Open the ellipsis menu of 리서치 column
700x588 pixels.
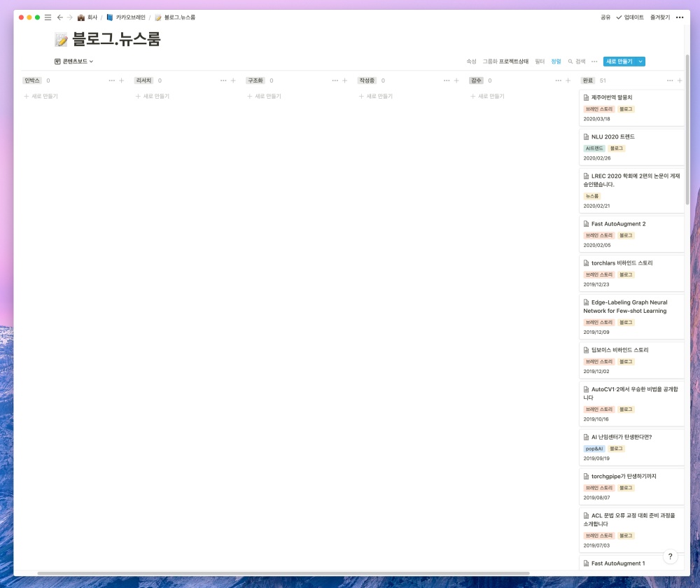(x=223, y=80)
